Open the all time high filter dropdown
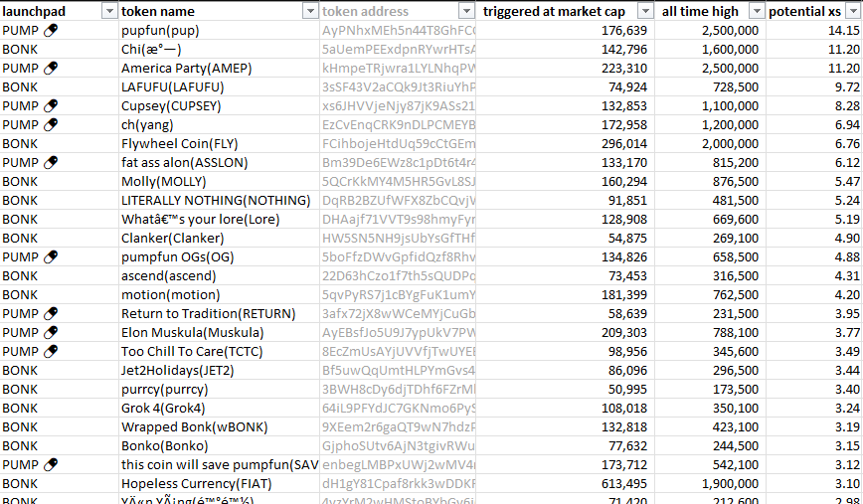This screenshot has height=504, width=863. [x=758, y=11]
